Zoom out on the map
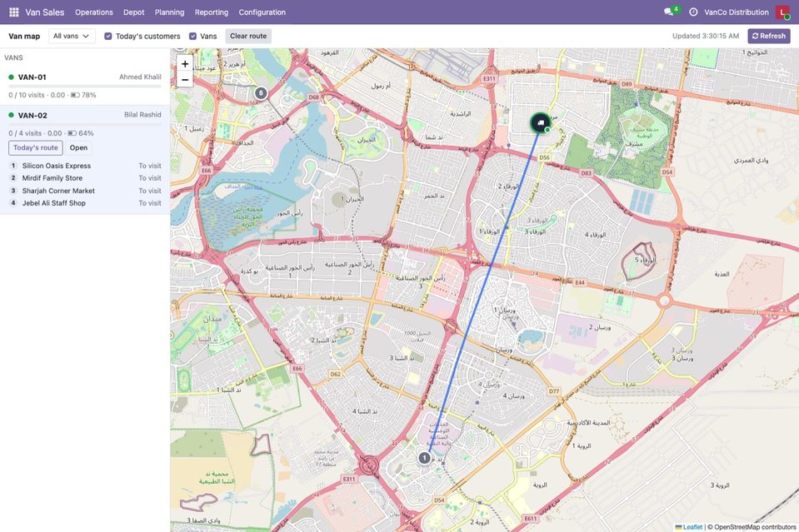The height and width of the screenshot is (532, 799). [x=185, y=79]
